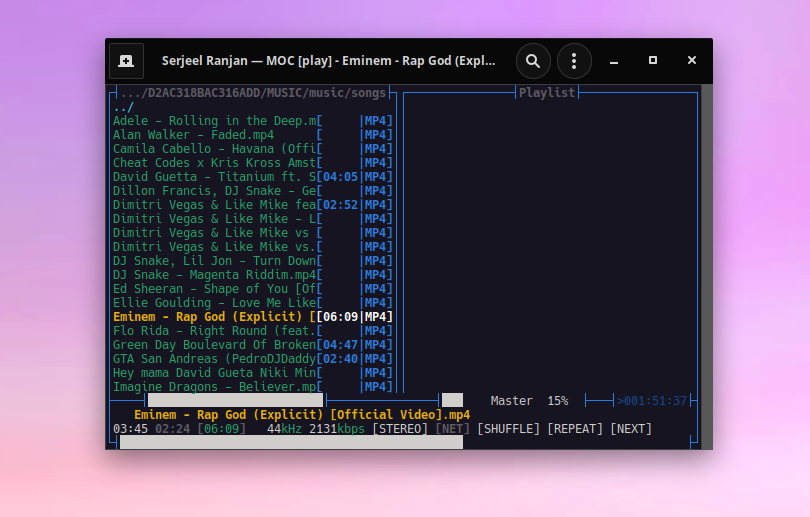Select Imagine Dragons - Believer file

tap(253, 386)
